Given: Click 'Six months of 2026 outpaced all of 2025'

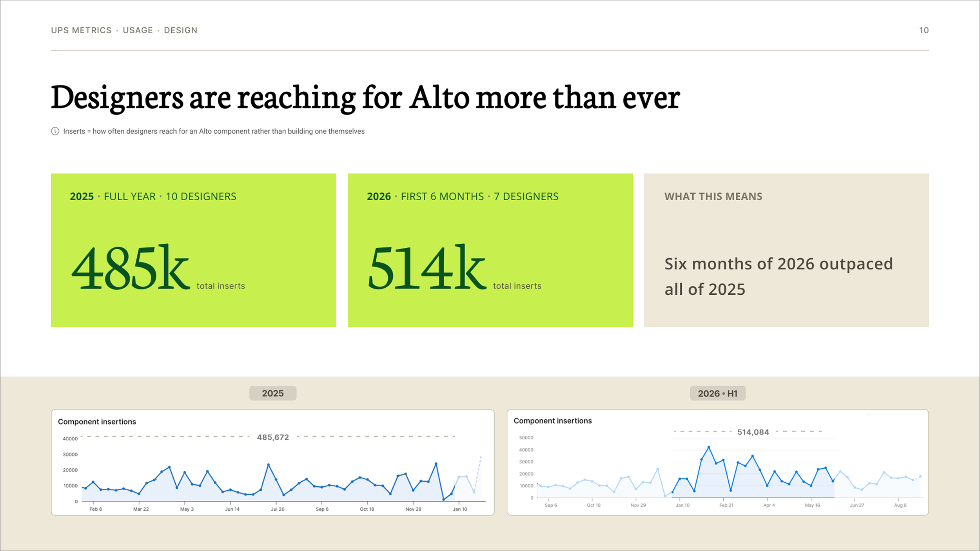Looking at the screenshot, I should click(x=779, y=276).
